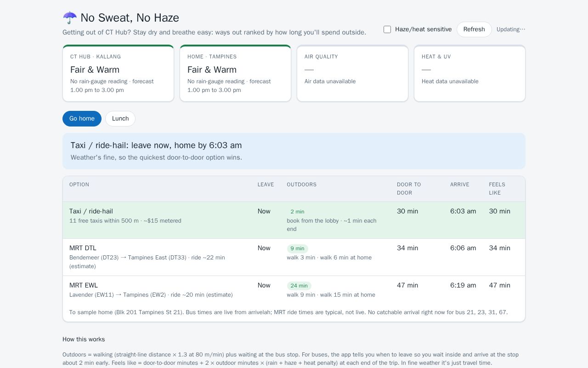Click the 6:19 am arrival time cell
The width and height of the screenshot is (588, 368).
point(463,285)
